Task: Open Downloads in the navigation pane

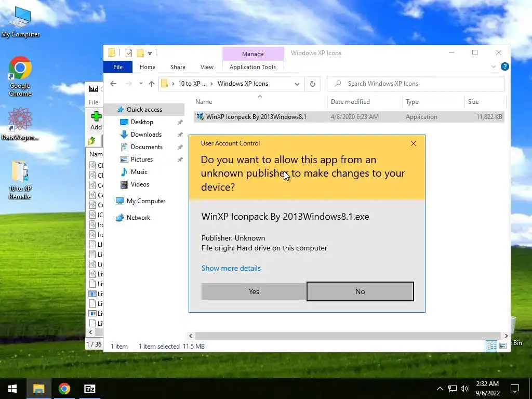Action: 146,135
